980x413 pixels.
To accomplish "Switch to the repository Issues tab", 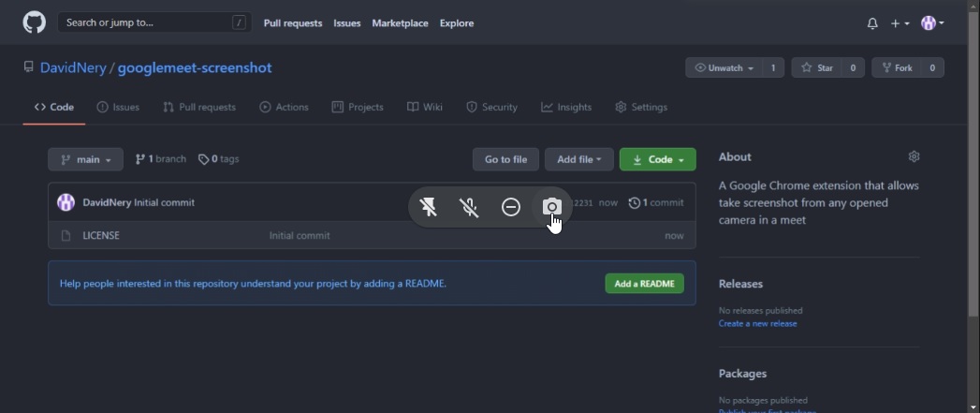I will pos(118,107).
